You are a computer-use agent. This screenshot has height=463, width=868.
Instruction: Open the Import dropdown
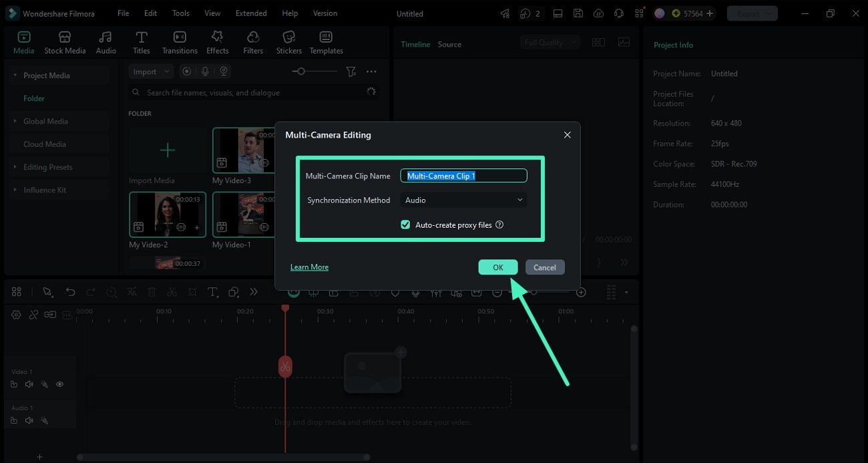150,71
